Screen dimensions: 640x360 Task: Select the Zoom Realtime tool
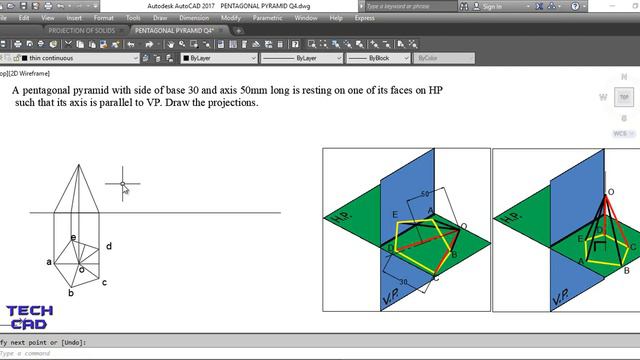click(x=182, y=44)
